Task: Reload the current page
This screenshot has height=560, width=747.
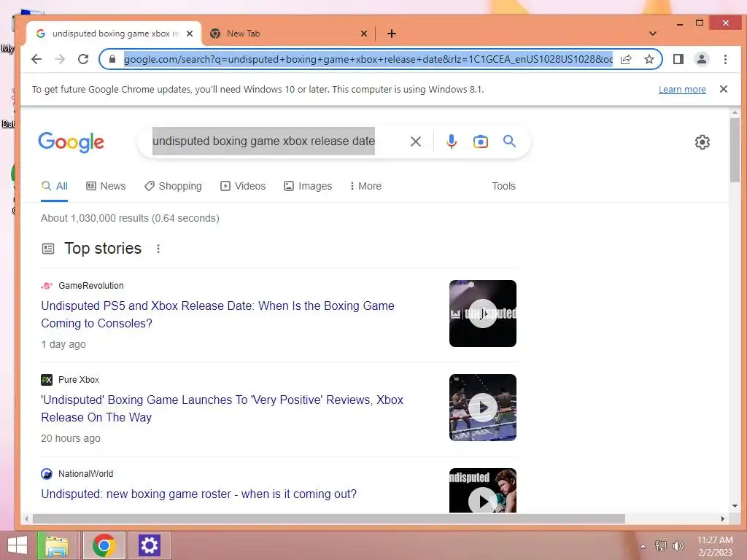Action: pos(83,59)
